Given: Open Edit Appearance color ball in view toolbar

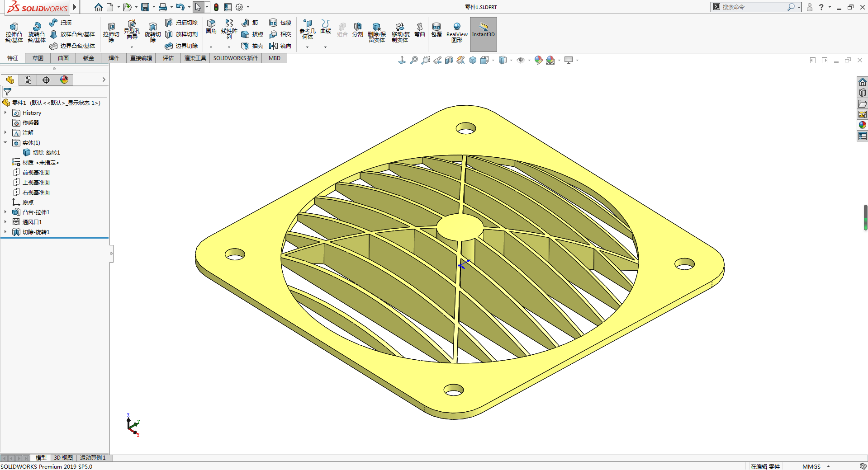Looking at the screenshot, I should click(538, 60).
